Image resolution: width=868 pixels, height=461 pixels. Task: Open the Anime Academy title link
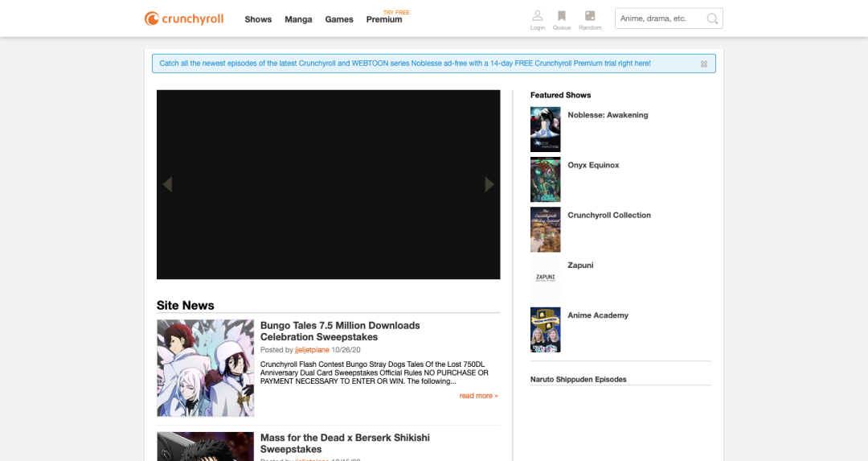pyautogui.click(x=598, y=315)
